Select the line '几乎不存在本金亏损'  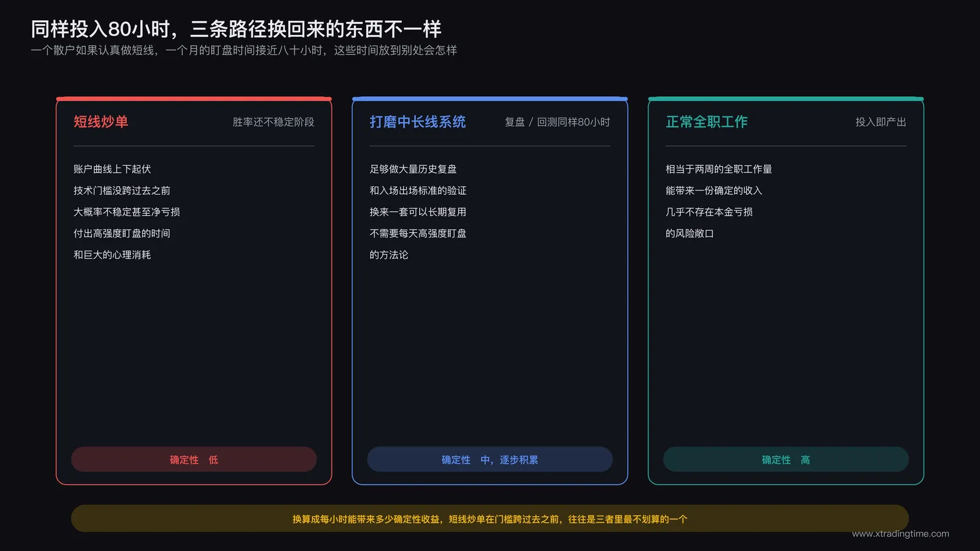coord(709,212)
